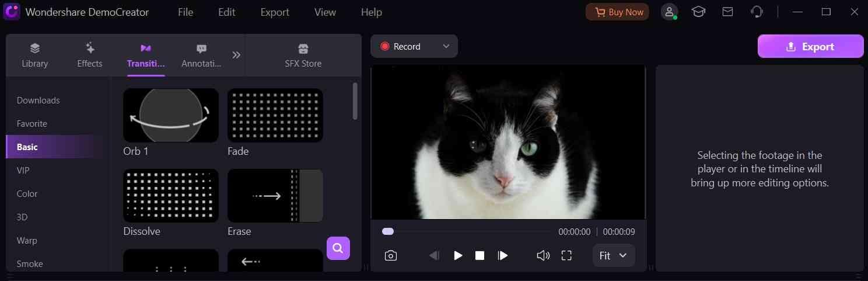Click the Buy Now button

[x=618, y=12]
